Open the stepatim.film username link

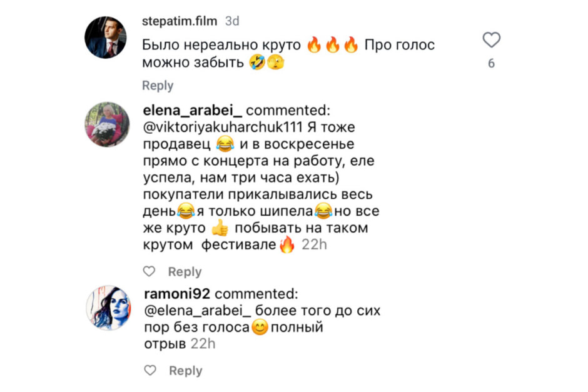(180, 21)
